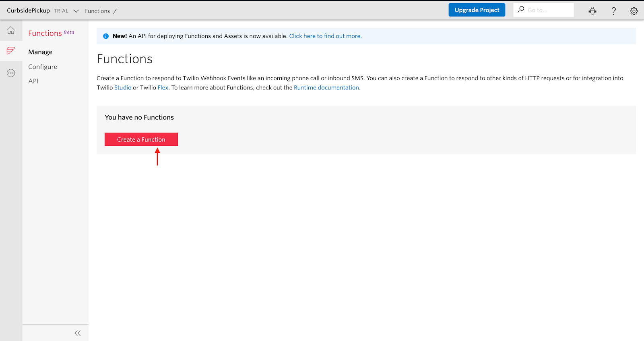This screenshot has height=341, width=644.
Task: Collapse the sidebar with double-chevron icon
Action: (x=78, y=333)
